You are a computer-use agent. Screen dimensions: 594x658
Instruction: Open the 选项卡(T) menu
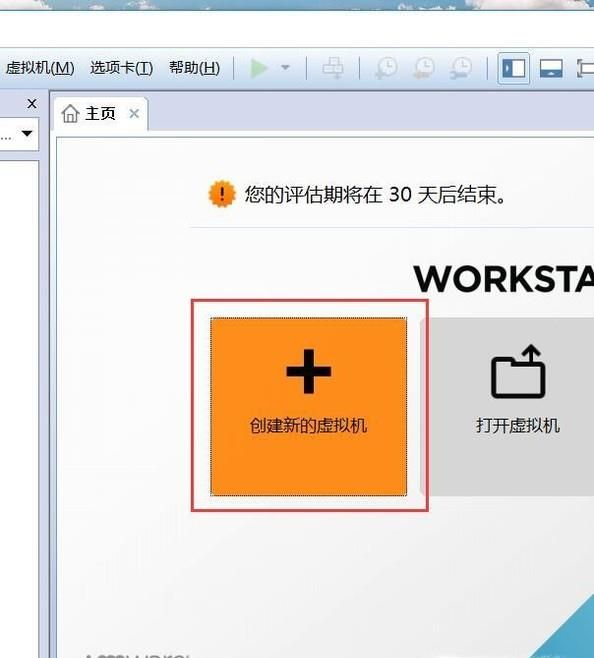click(121, 68)
